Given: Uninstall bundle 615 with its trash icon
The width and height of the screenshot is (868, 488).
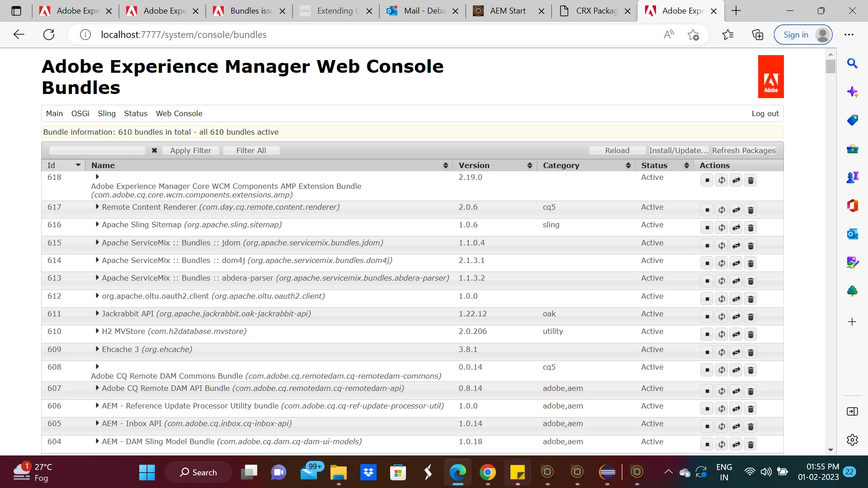Looking at the screenshot, I should coord(750,246).
